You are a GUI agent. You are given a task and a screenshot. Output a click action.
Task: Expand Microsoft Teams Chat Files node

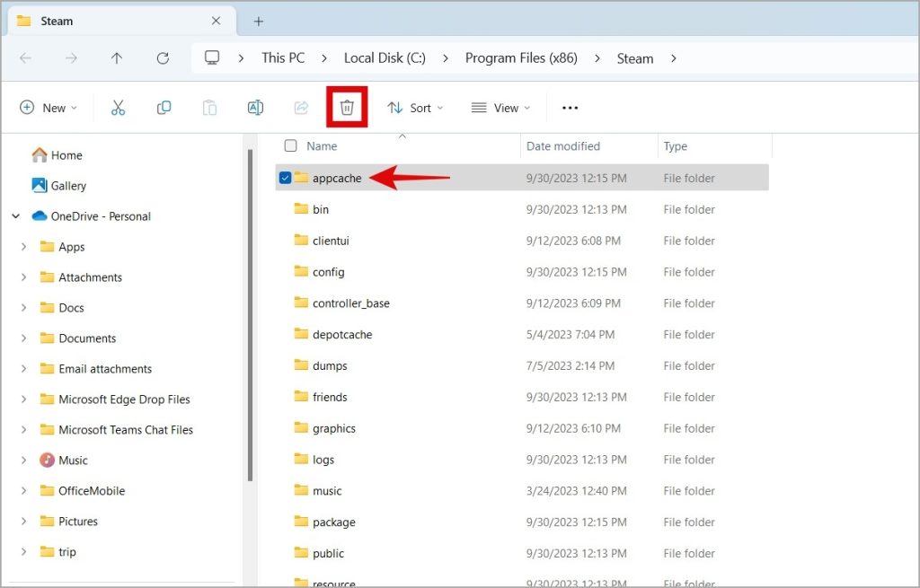point(23,430)
